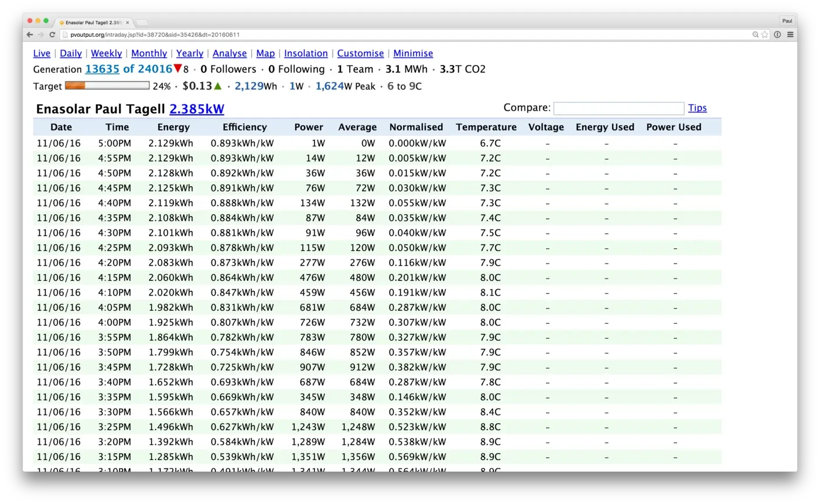The width and height of the screenshot is (820, 504).
Task: Click the Power Used column header
Action: pos(674,127)
